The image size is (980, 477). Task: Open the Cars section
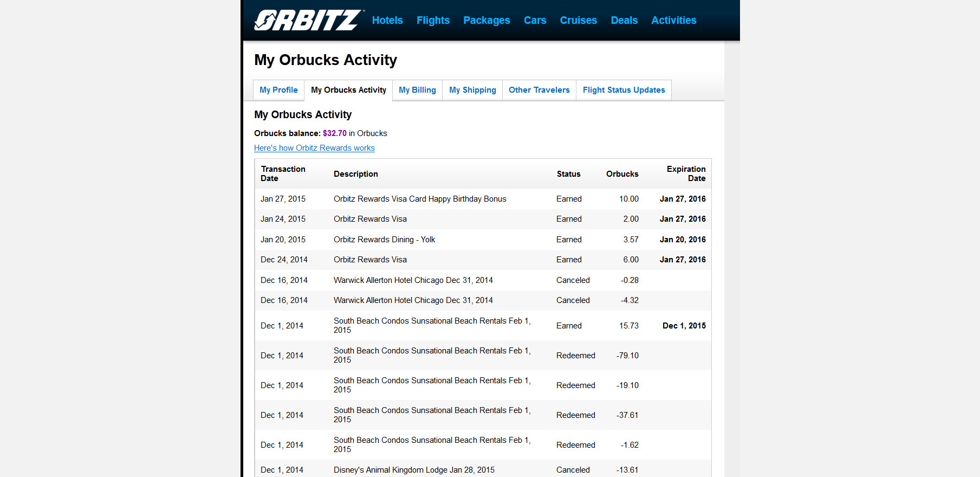coord(535,21)
